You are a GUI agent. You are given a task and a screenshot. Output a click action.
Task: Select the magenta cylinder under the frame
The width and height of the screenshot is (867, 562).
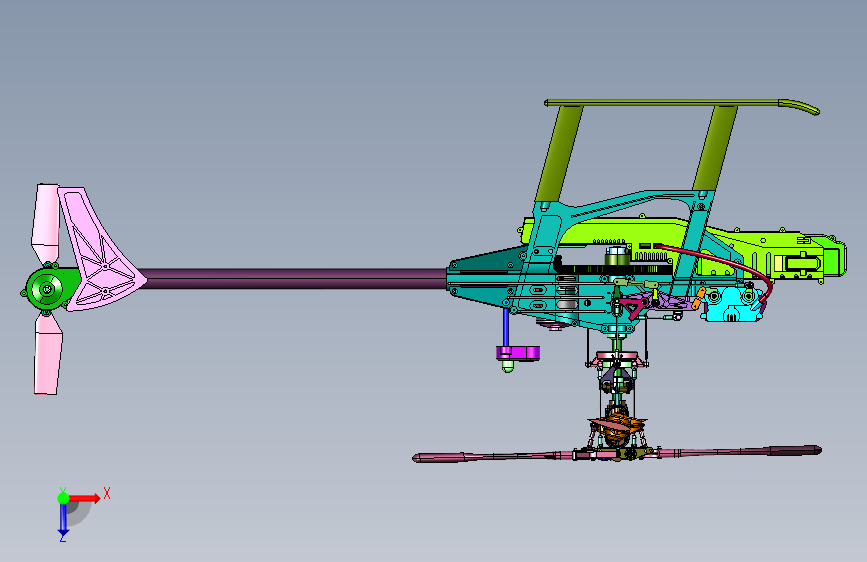(518, 353)
